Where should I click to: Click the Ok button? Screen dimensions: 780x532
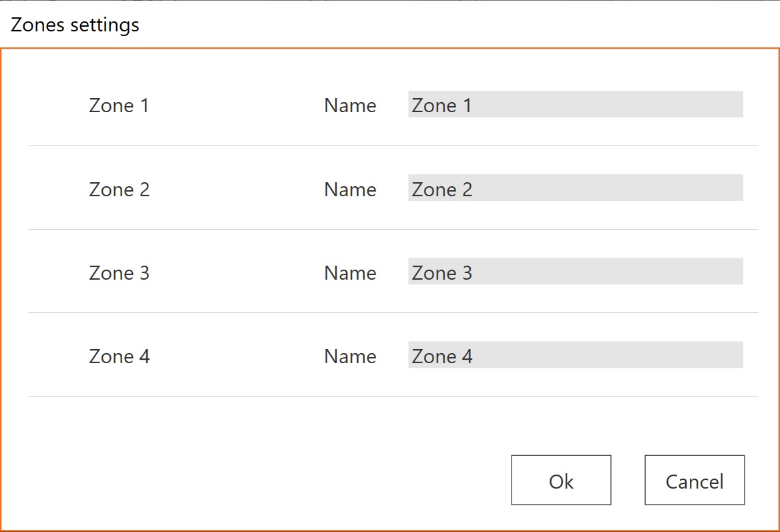click(x=561, y=480)
